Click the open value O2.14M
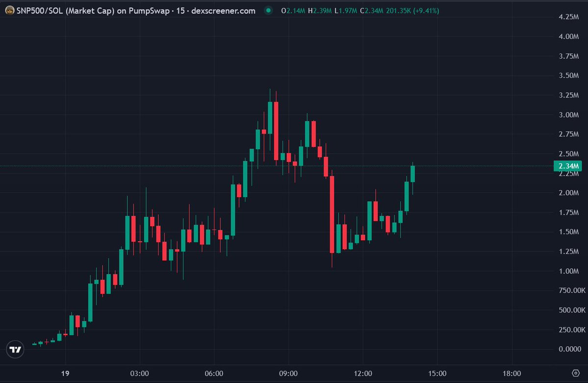The height and width of the screenshot is (383, 588). [293, 11]
